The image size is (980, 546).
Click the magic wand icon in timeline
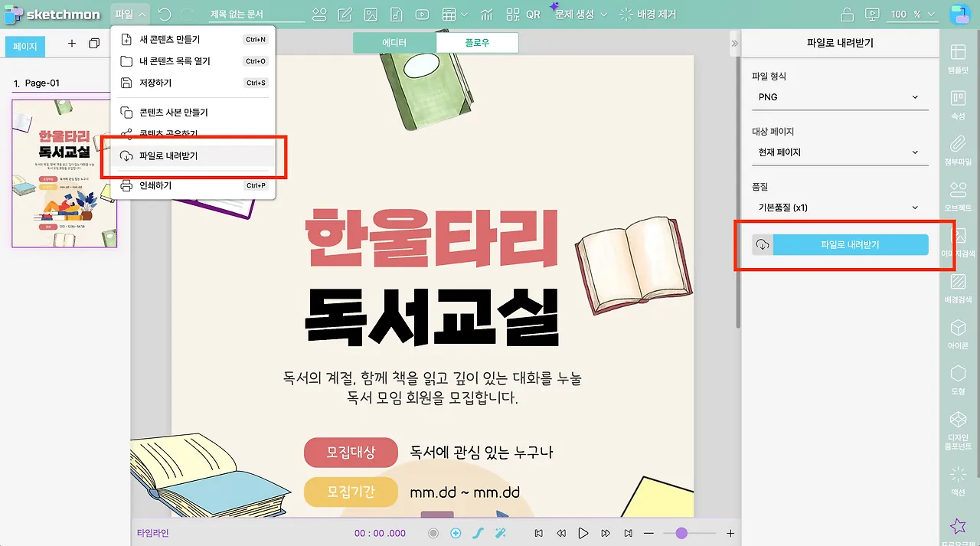tap(501, 533)
